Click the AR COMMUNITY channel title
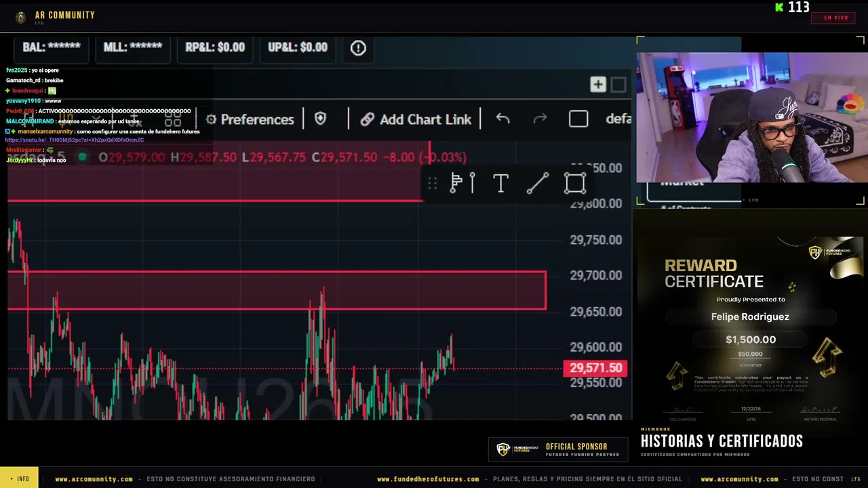Image resolution: width=868 pixels, height=488 pixels. 65,15
